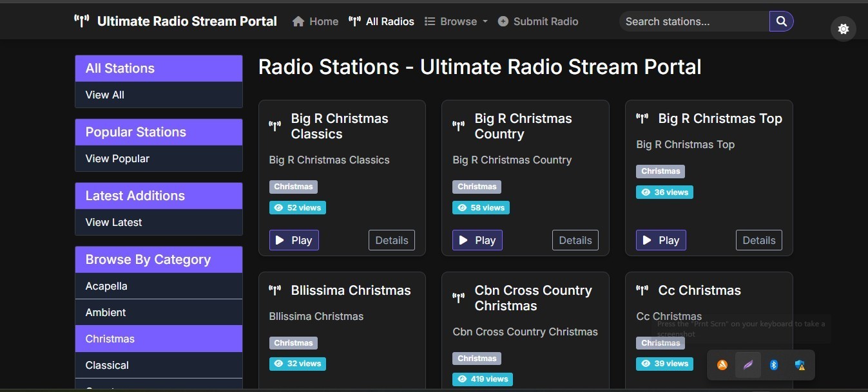Click antenna icon on Bllissima Christmas card
Viewport: 868px width, 392px height.
tap(275, 290)
